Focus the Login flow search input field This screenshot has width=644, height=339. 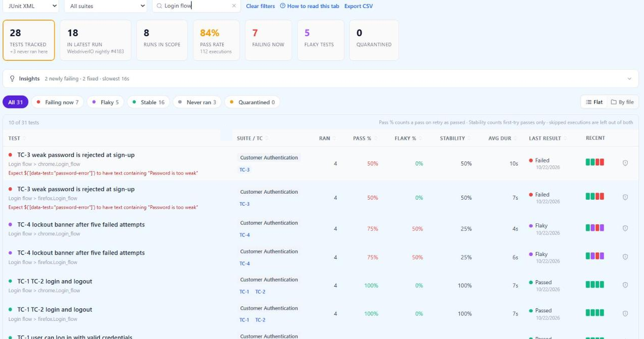(196, 6)
